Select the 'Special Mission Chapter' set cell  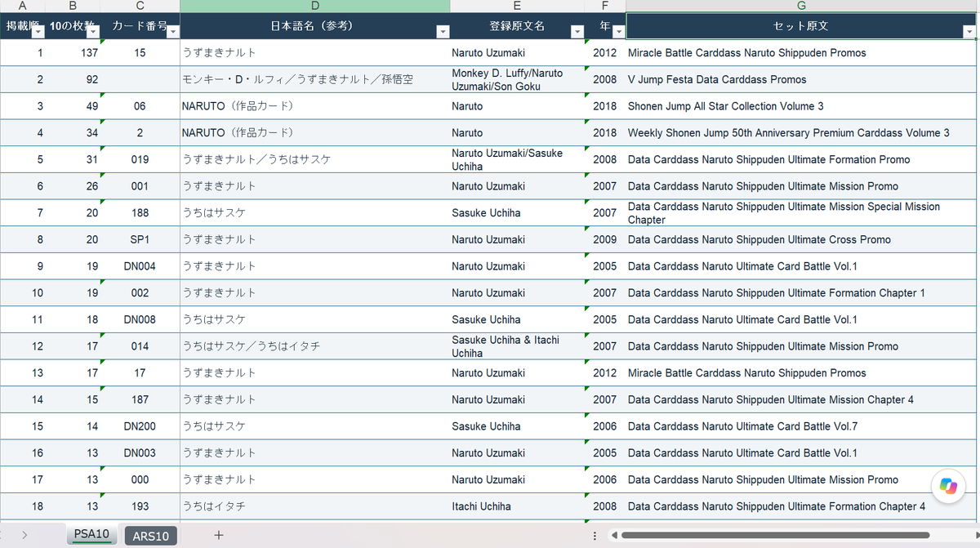tap(801, 213)
